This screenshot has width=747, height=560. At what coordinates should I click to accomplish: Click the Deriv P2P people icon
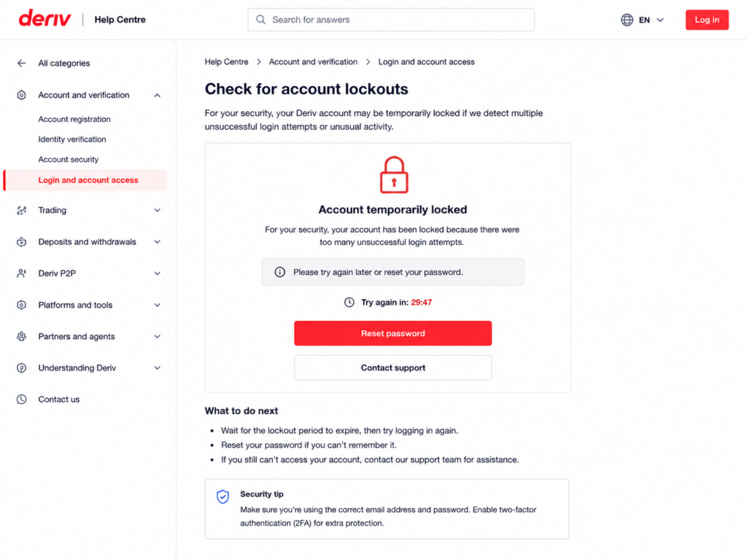point(21,273)
